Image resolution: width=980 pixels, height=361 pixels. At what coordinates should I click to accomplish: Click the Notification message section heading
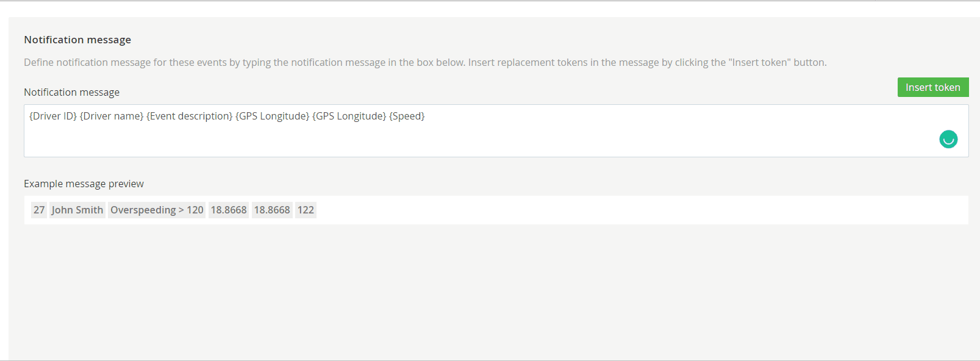77,40
